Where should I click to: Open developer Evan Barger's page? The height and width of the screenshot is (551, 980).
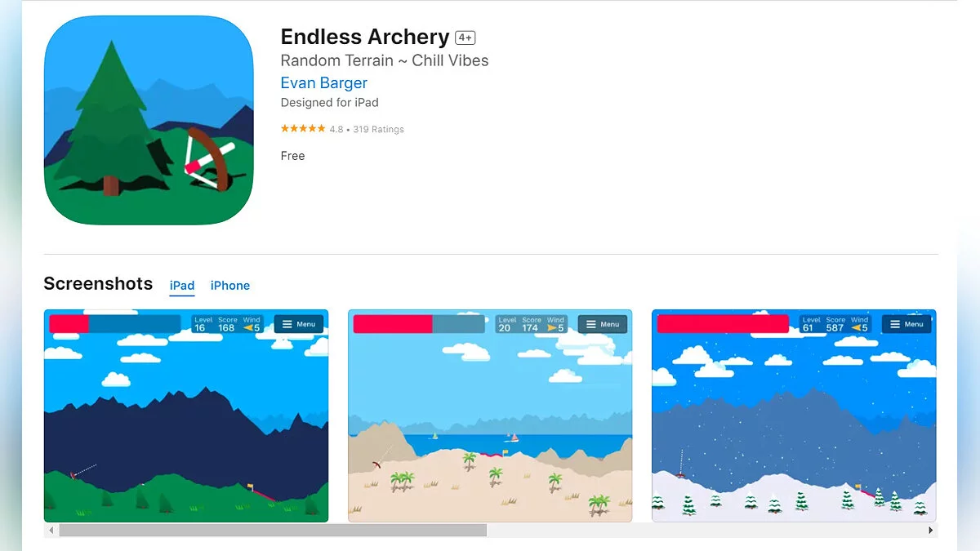point(324,83)
